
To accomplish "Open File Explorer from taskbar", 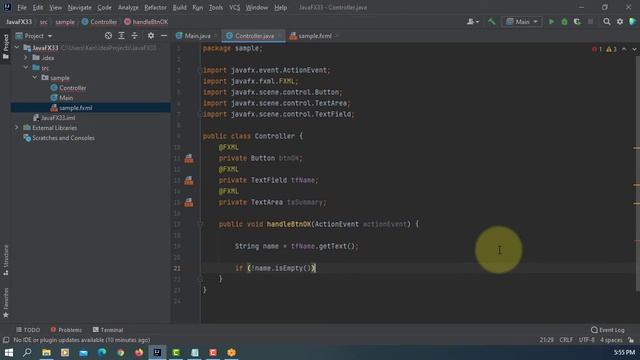I will pyautogui.click(x=46, y=352).
